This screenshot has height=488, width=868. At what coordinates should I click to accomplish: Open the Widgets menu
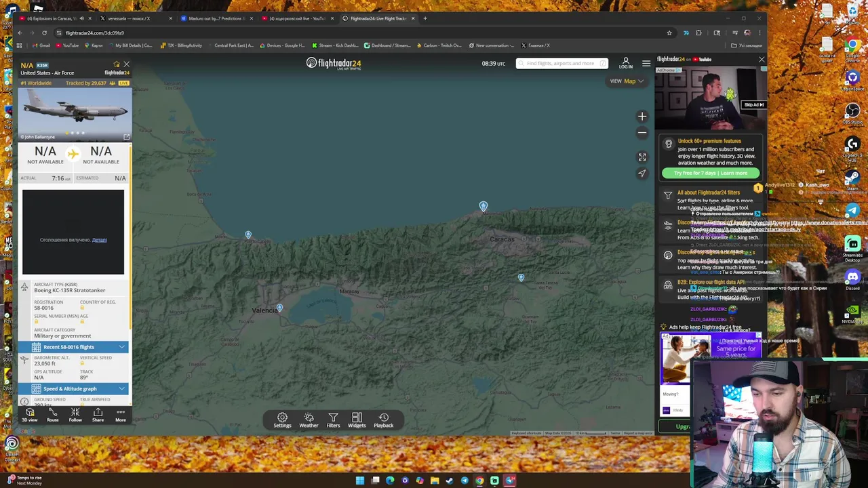(357, 420)
